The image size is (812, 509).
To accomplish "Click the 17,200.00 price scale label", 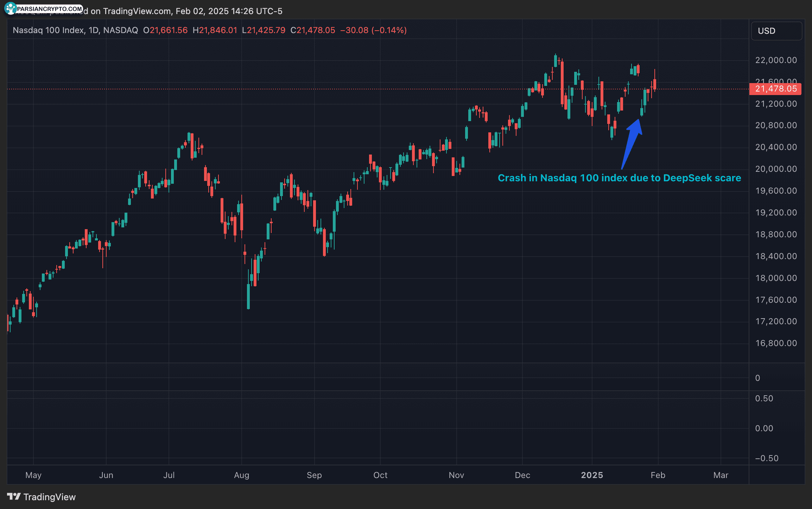I will pyautogui.click(x=776, y=321).
